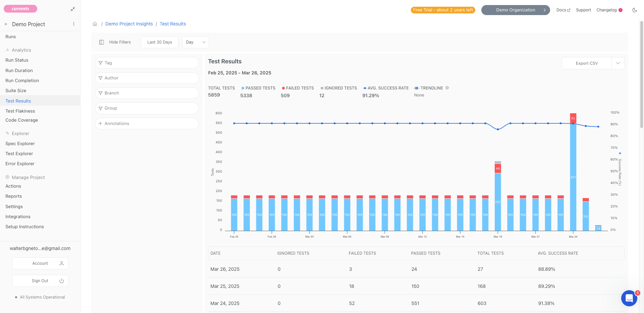Open the Day granularity dropdown

pyautogui.click(x=196, y=42)
